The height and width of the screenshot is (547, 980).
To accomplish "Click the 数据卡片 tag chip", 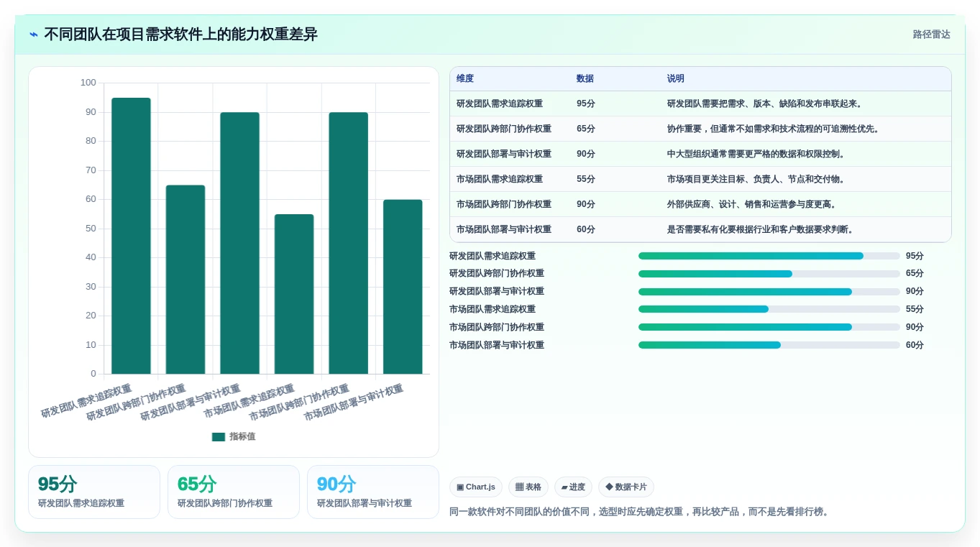I will [626, 487].
